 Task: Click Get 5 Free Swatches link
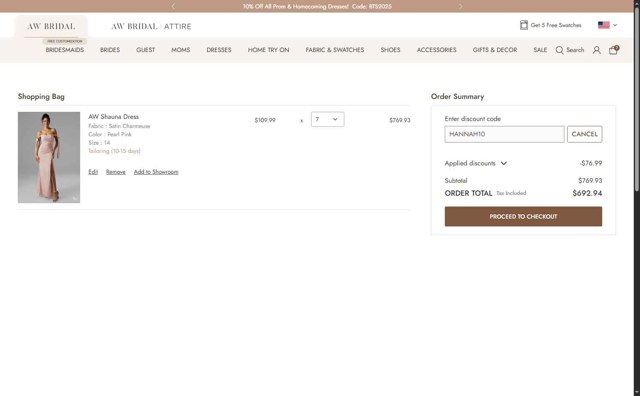(x=556, y=25)
